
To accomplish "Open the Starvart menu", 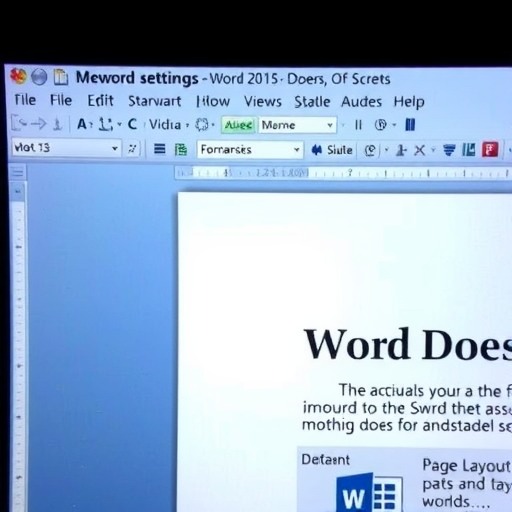I will point(155,101).
